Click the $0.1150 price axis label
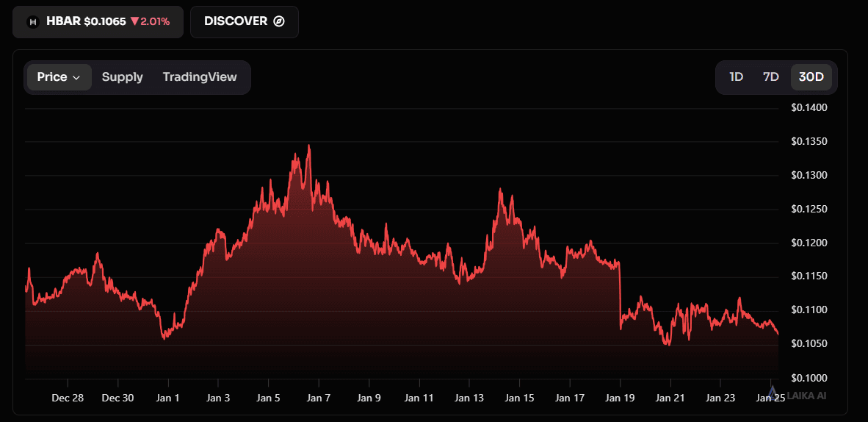The width and height of the screenshot is (868, 422). click(x=809, y=276)
